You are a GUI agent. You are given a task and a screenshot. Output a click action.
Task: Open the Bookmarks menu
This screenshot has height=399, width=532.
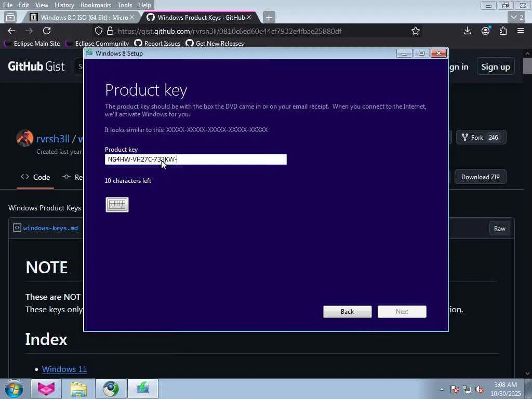96,5
